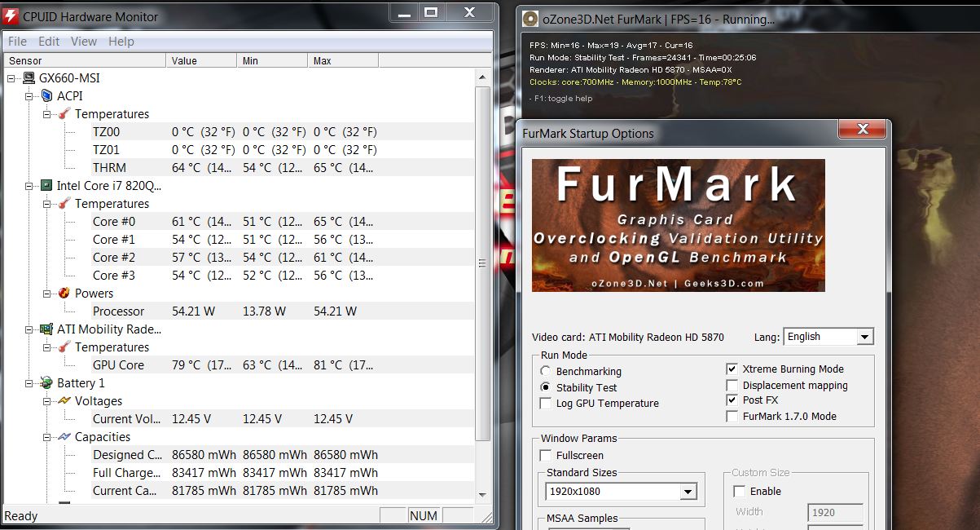Click the ATI Mobility Radeon card icon
The width and height of the screenshot is (980, 530).
(x=46, y=329)
